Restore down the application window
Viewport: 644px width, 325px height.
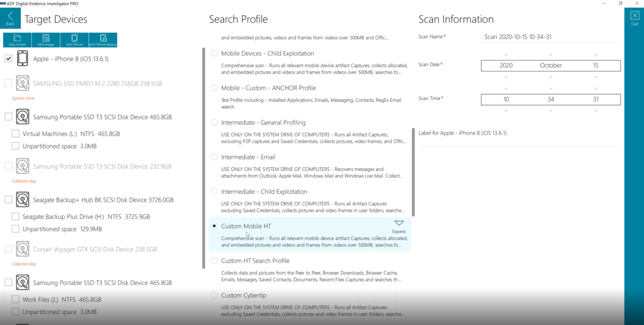pyautogui.click(x=620, y=3)
